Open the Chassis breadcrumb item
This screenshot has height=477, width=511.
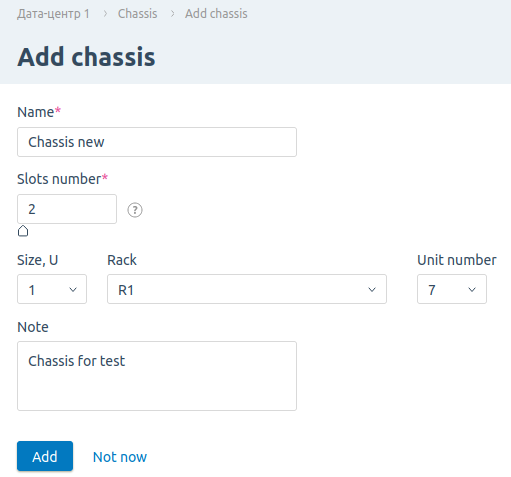pos(137,14)
